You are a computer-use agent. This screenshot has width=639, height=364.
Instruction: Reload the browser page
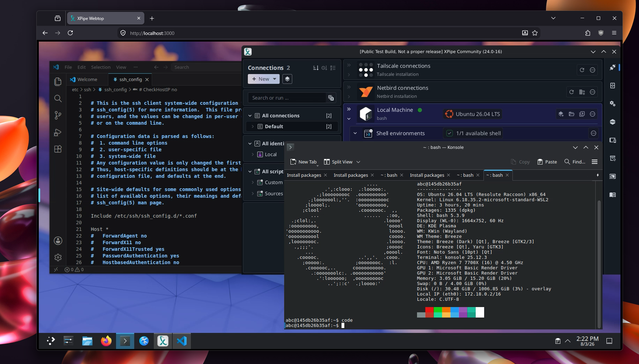pyautogui.click(x=70, y=33)
